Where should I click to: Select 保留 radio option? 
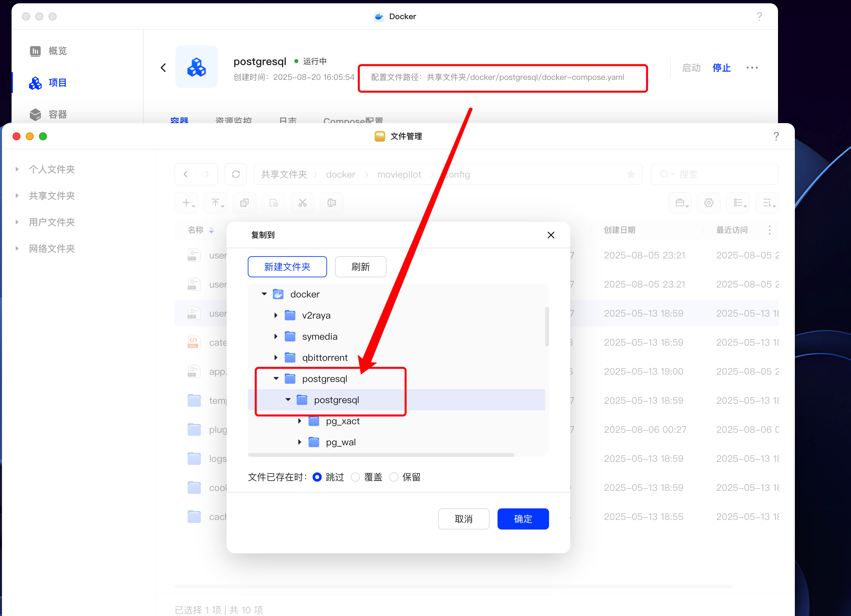click(393, 477)
